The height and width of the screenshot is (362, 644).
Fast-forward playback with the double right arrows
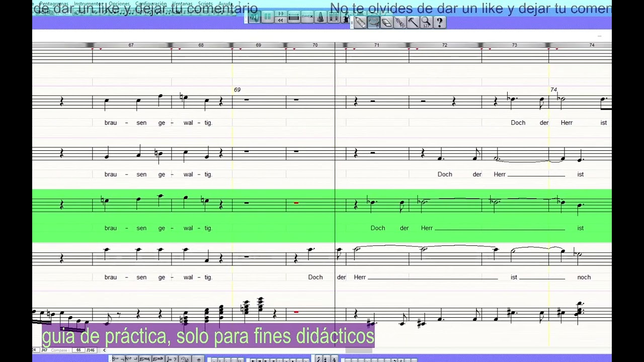pos(281,14)
